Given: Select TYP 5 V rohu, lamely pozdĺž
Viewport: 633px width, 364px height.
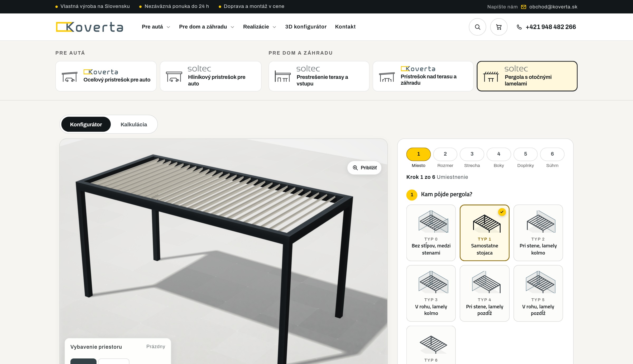Looking at the screenshot, I should pos(538,293).
